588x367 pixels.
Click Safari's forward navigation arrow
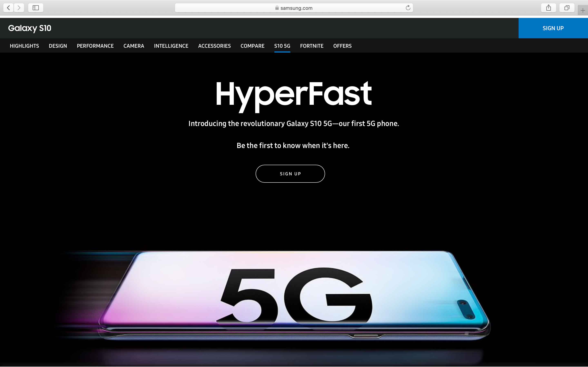tap(19, 8)
